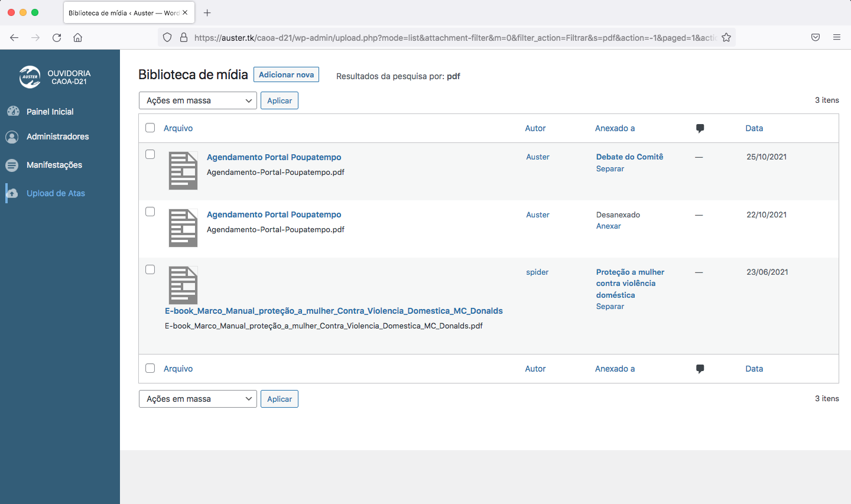This screenshot has height=504, width=851.
Task: Open the Manifestações menu item
Action: 54,165
